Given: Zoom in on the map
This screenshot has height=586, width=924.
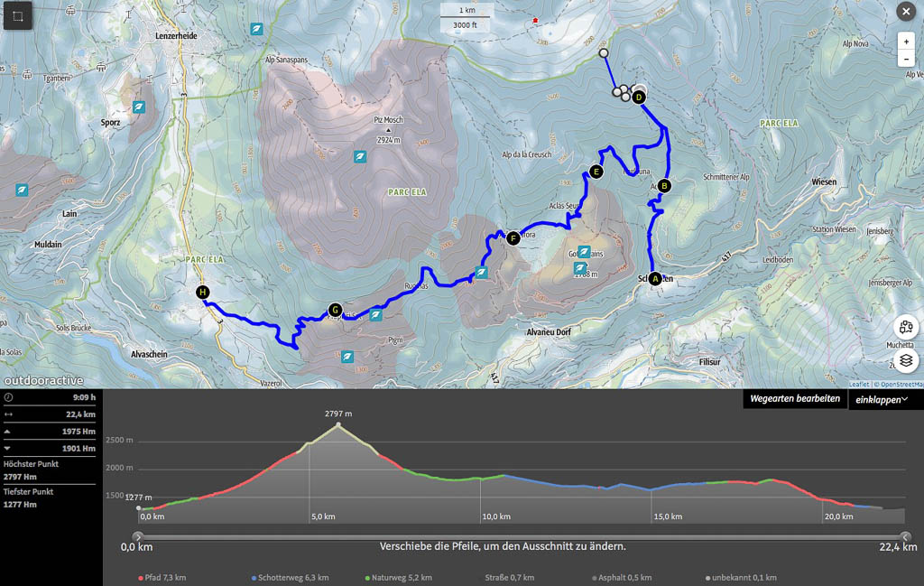Looking at the screenshot, I should point(906,42).
